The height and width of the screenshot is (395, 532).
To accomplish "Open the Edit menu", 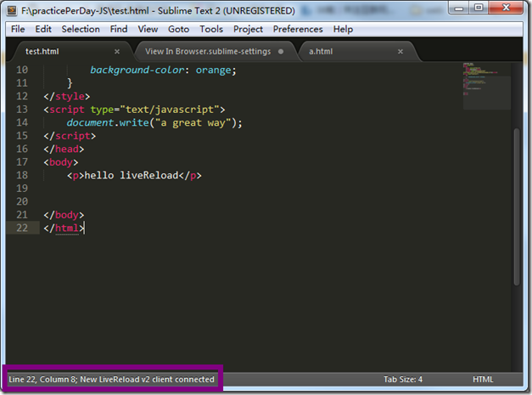I will pos(43,29).
